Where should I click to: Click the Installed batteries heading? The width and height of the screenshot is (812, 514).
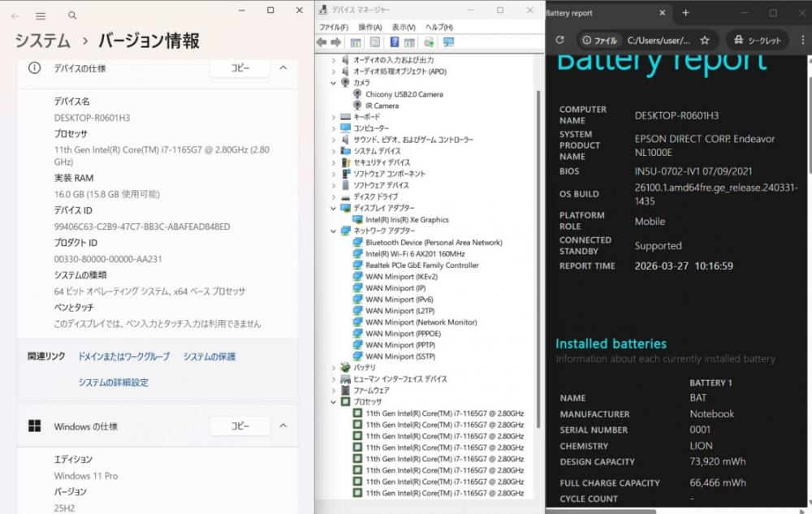point(611,343)
